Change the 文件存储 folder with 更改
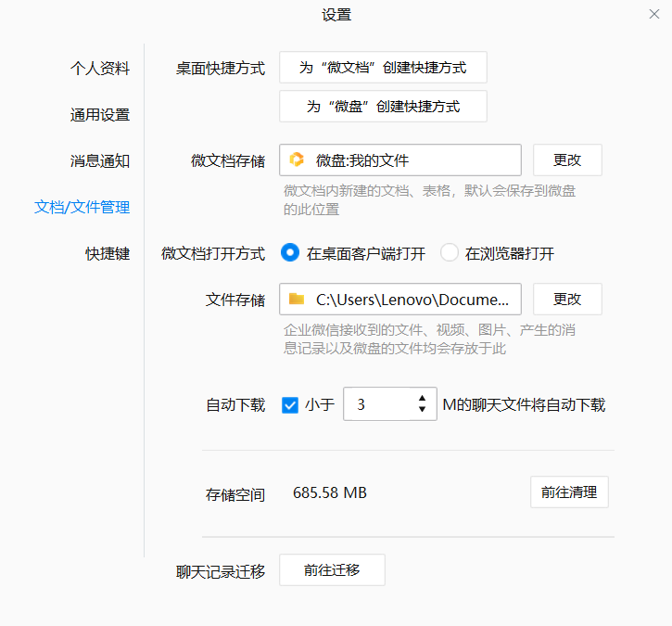The height and width of the screenshot is (626, 672). tap(567, 299)
